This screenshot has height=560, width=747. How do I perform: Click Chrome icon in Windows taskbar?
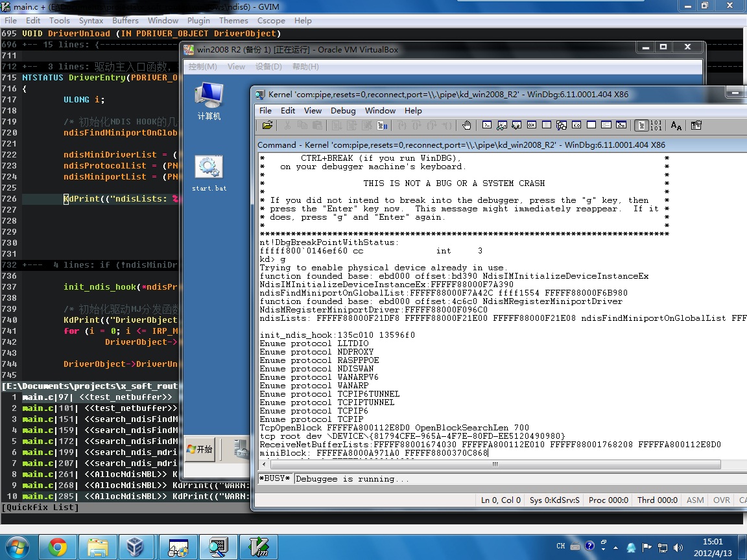(57, 547)
